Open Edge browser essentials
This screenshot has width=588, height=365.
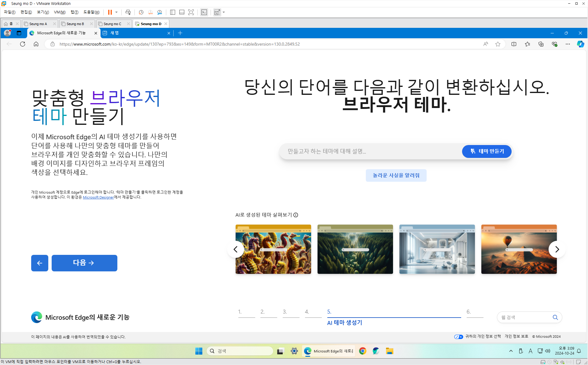click(x=554, y=44)
